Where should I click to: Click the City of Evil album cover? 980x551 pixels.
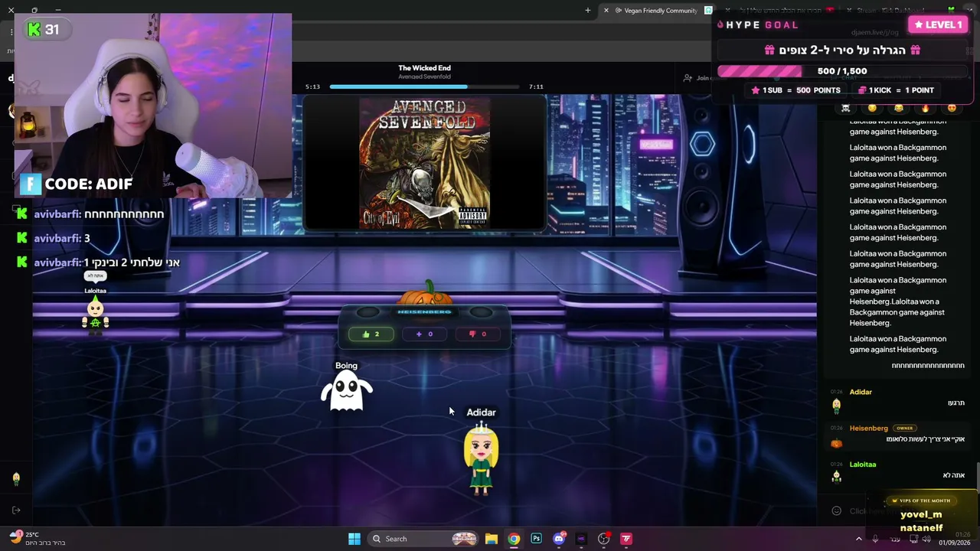point(425,163)
